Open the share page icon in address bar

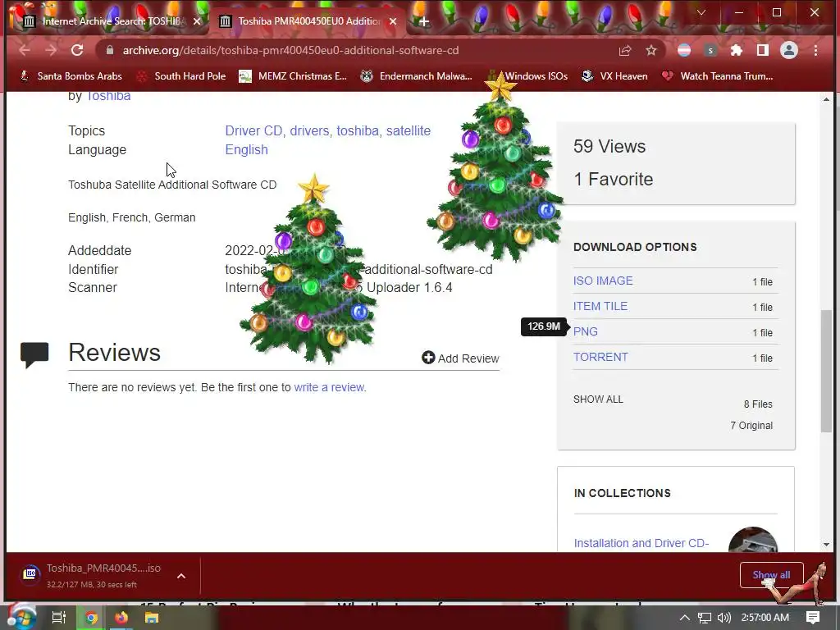pos(625,50)
